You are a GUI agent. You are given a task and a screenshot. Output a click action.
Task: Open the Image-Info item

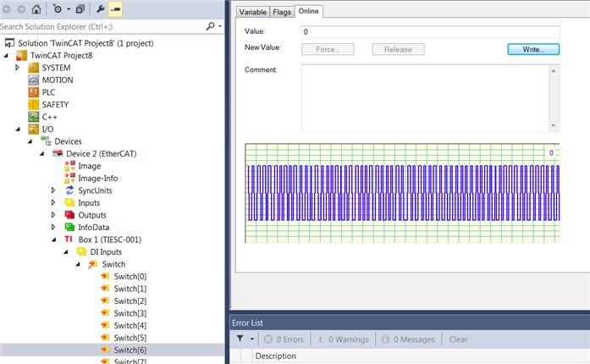98,179
